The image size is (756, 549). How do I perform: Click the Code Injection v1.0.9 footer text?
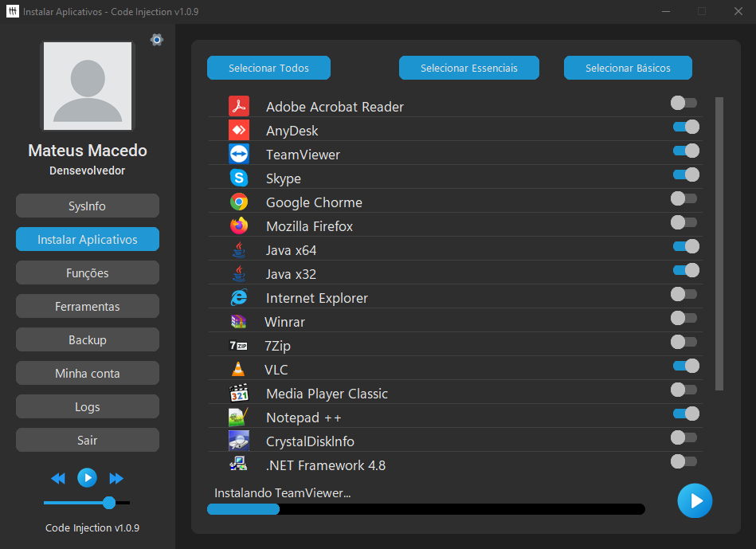[x=92, y=527]
